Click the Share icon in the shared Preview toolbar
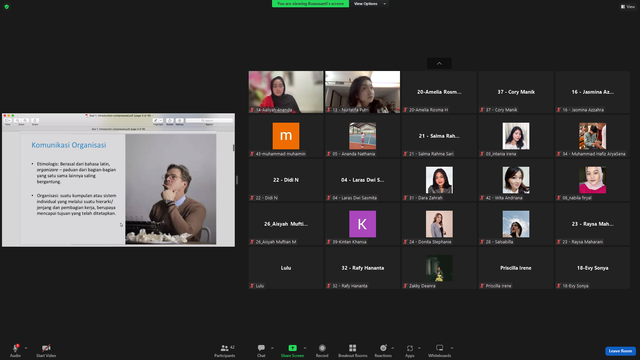 (x=35, y=121)
